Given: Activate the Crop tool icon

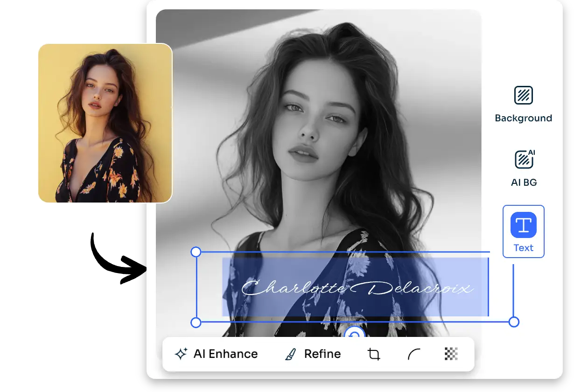Looking at the screenshot, I should coord(374,354).
